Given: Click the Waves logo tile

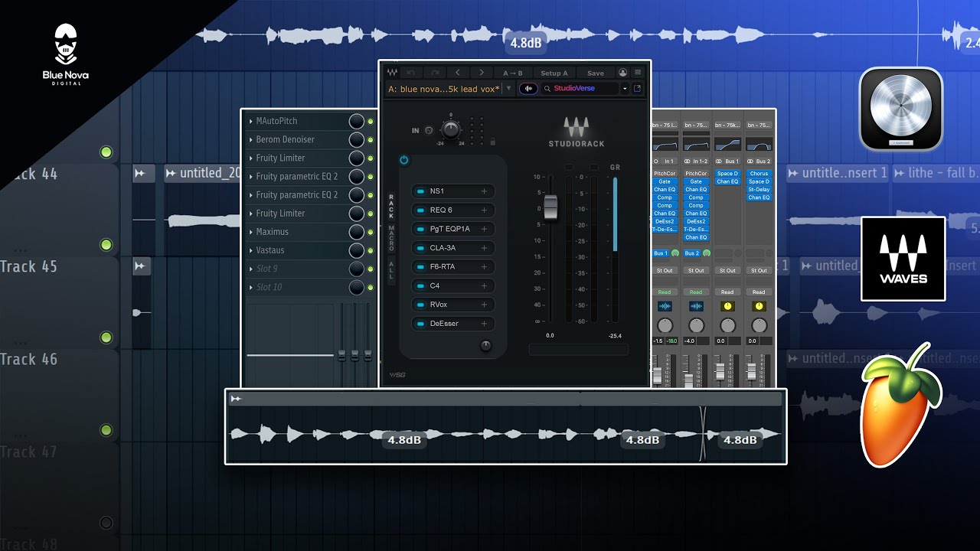Looking at the screenshot, I should coord(903,259).
